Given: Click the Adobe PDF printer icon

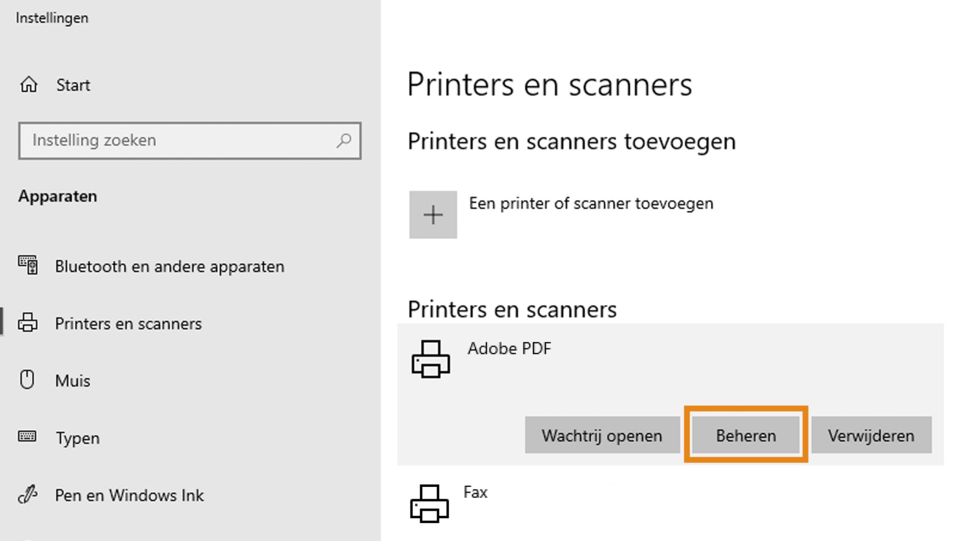Looking at the screenshot, I should pyautogui.click(x=431, y=360).
